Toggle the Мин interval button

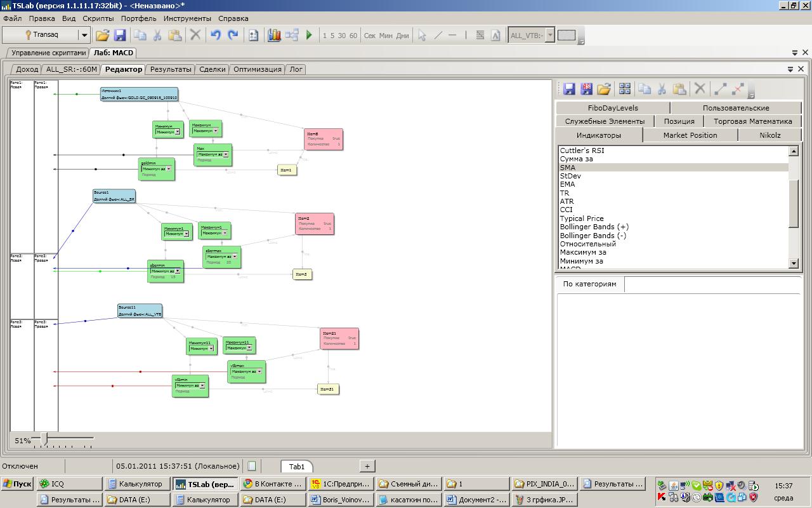pos(386,36)
